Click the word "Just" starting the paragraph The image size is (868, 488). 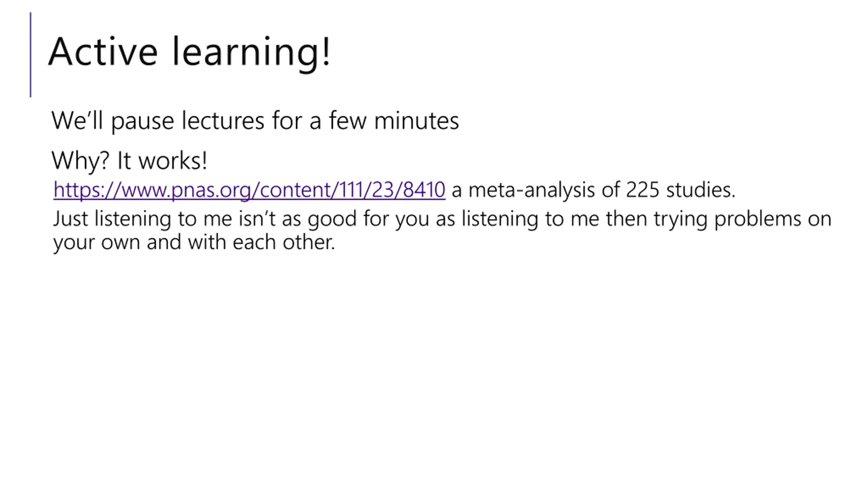(x=71, y=219)
